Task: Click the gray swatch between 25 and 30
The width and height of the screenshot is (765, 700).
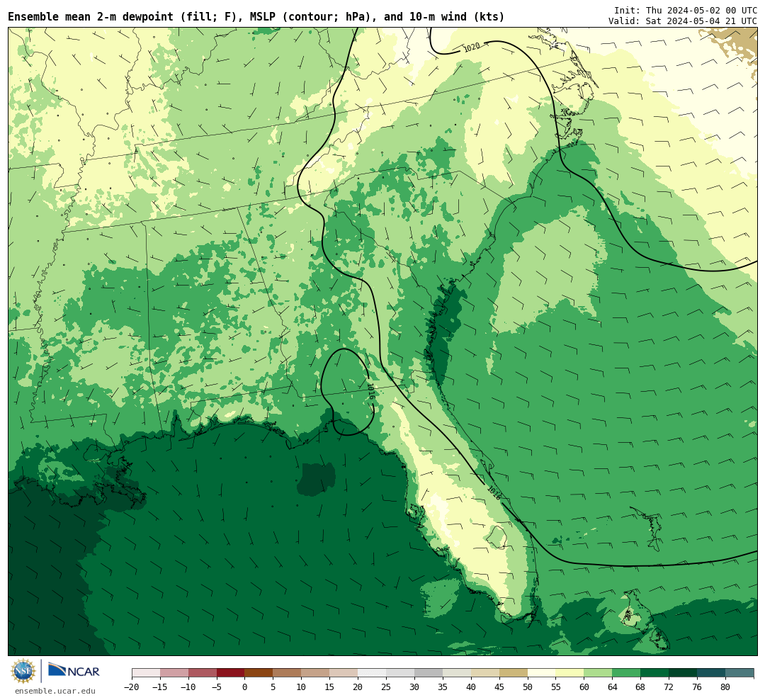Action: tap(400, 672)
